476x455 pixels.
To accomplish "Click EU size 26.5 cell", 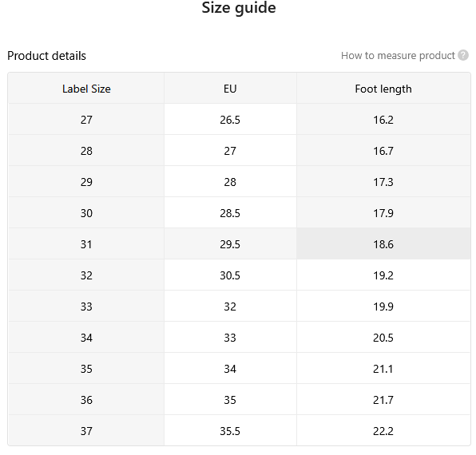I will point(230,120).
